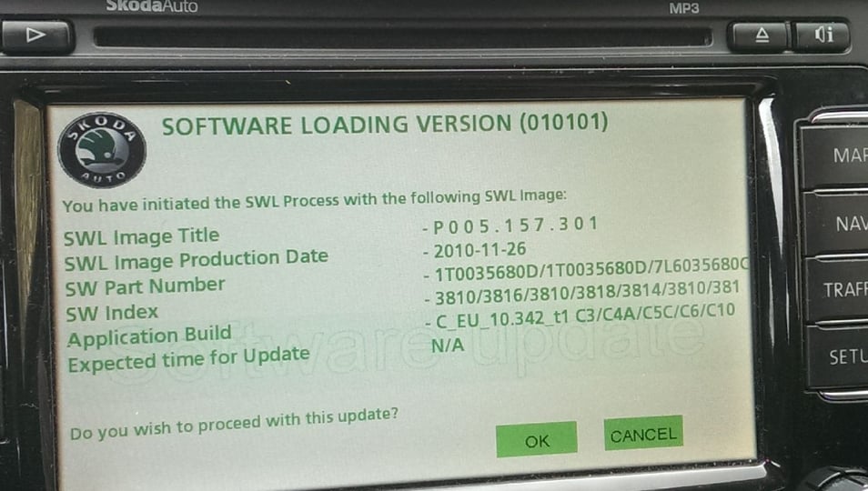The width and height of the screenshot is (868, 491).
Task: Tap the P005.157.301 image title value
Action: (510, 225)
